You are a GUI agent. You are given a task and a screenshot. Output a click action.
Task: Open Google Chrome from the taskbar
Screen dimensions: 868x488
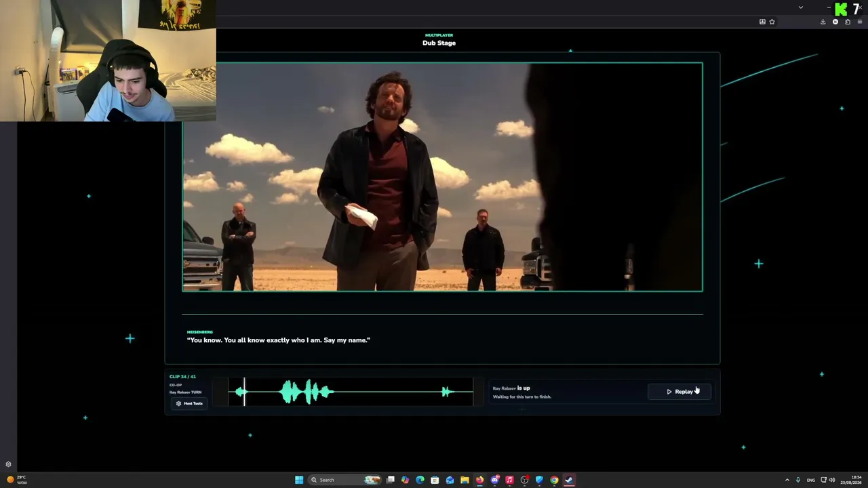pos(555,480)
